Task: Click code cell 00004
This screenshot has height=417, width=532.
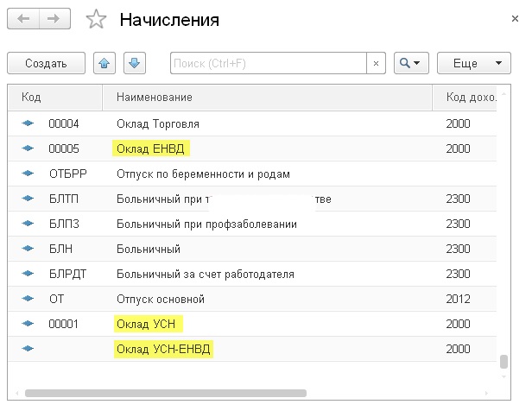Action: [64, 123]
